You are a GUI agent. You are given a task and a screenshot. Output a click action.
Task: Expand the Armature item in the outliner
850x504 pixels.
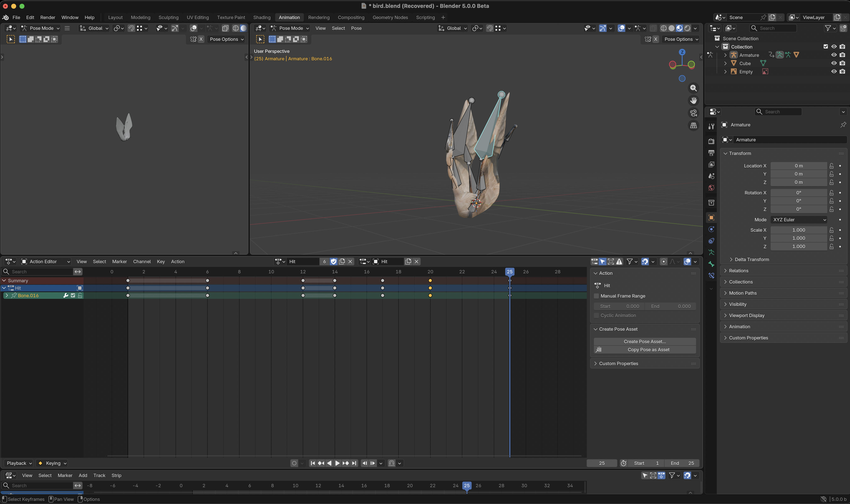click(x=726, y=55)
